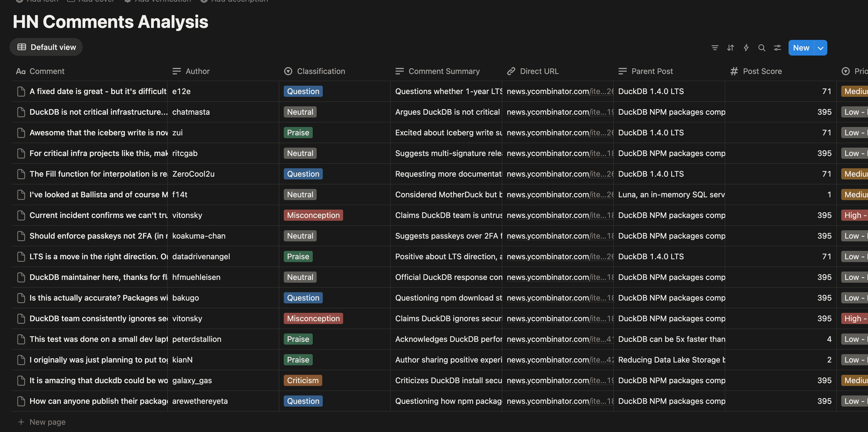The width and height of the screenshot is (868, 432).
Task: Click the sort arrows icon
Action: tap(730, 48)
